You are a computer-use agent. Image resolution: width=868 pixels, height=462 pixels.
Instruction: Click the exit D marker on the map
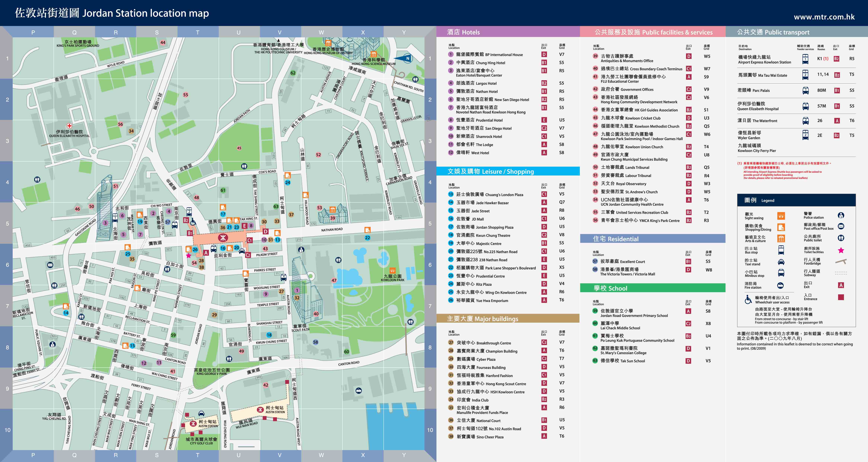(266, 231)
